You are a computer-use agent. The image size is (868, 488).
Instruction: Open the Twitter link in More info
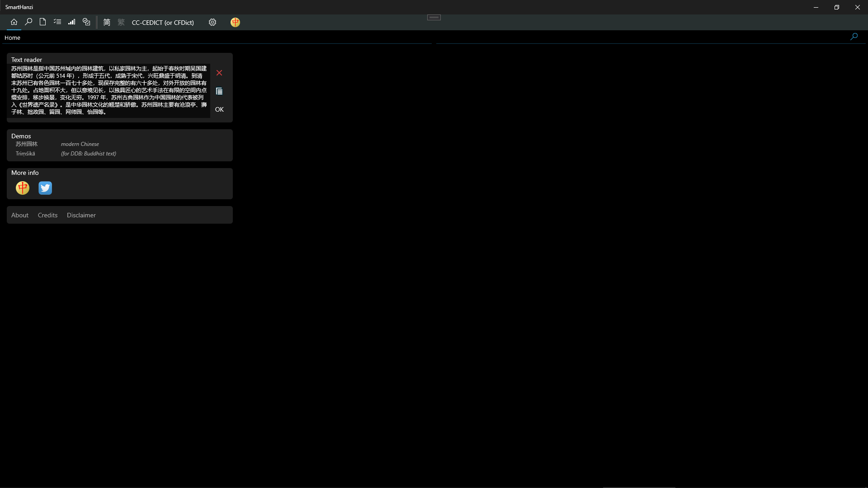(x=45, y=188)
